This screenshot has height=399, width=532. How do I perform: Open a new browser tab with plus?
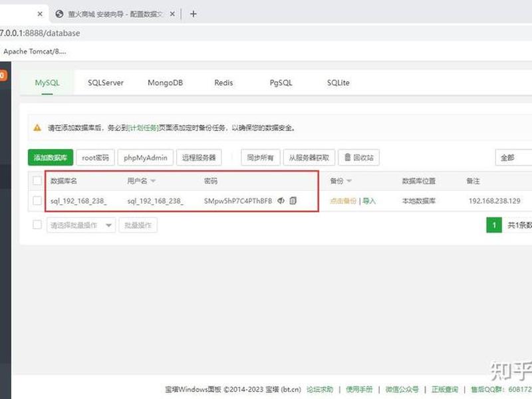(x=194, y=14)
